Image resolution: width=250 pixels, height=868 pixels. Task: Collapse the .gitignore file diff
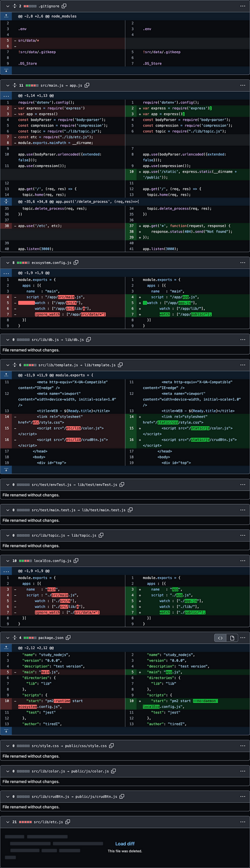coord(7,6)
